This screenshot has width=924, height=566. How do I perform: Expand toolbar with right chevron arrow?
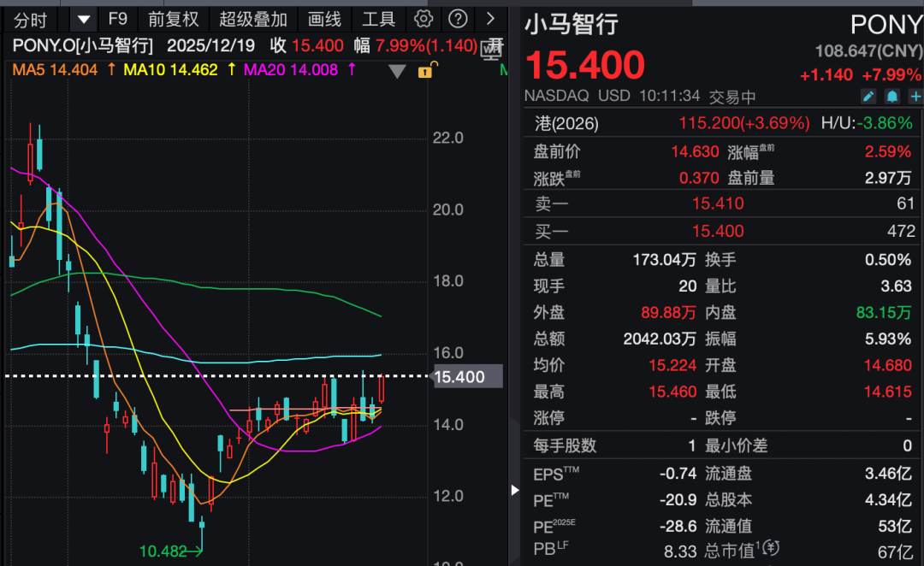click(490, 19)
